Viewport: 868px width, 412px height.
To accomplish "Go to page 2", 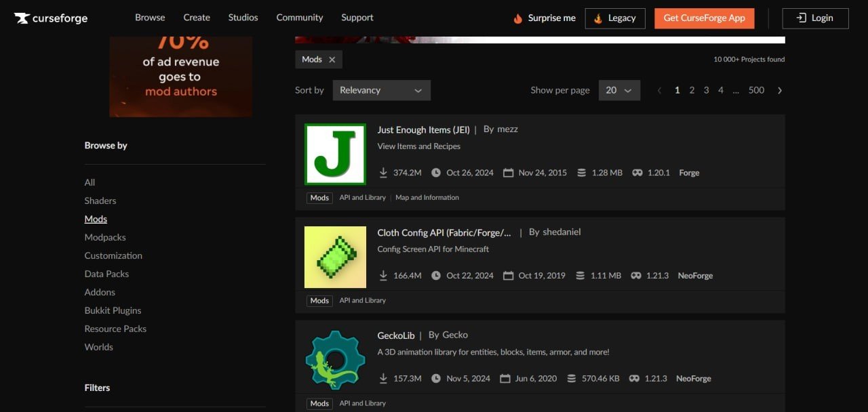I will tap(692, 90).
